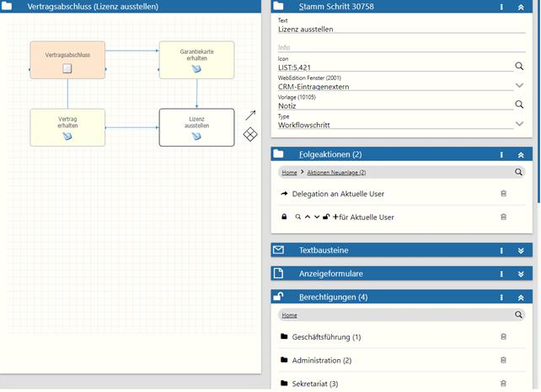This screenshot has height=392, width=541.
Task: Open the Type dropdown showing Workflowschritt
Action: (x=520, y=124)
